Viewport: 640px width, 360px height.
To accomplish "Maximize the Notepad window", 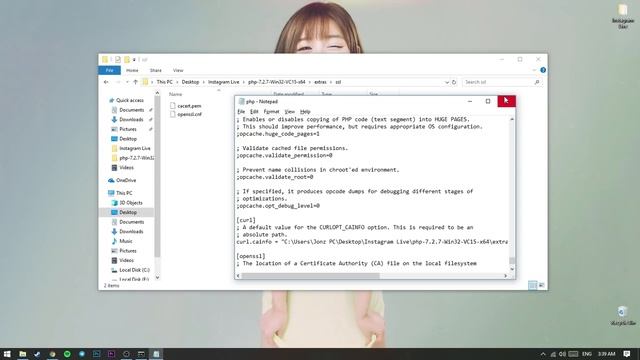I will (x=488, y=101).
